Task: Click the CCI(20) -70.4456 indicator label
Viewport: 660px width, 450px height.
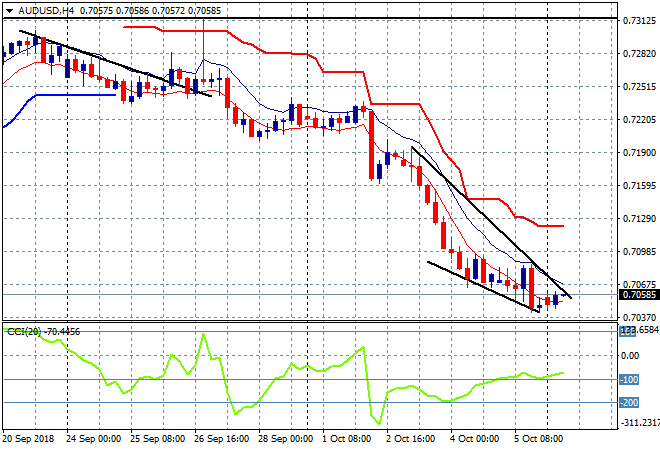Action: click(x=43, y=332)
